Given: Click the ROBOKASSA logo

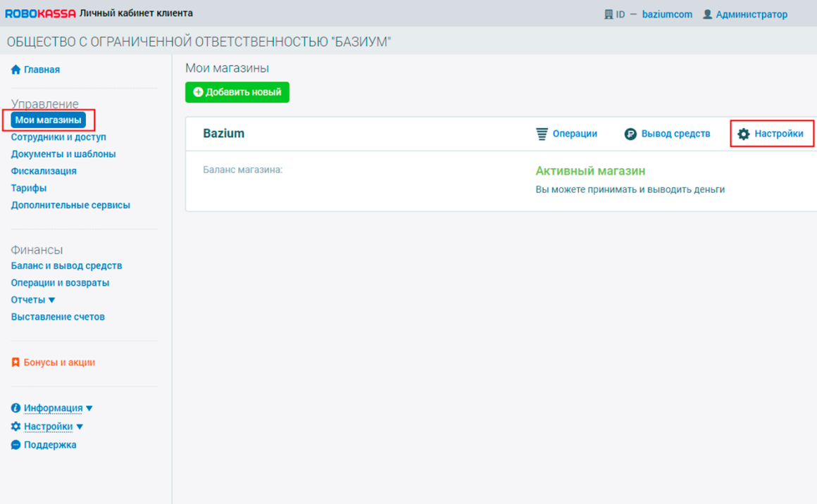Looking at the screenshot, I should coord(41,13).
